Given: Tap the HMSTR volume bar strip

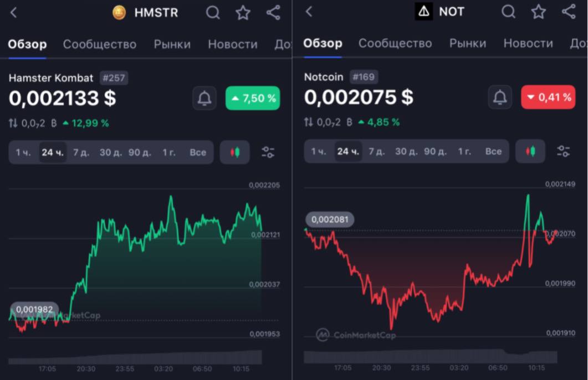Looking at the screenshot, I should (x=135, y=357).
